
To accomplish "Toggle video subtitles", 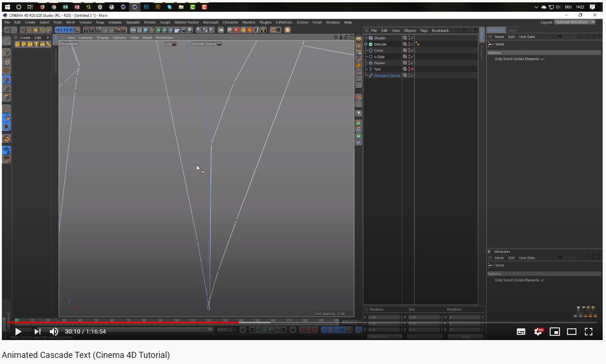I will click(x=521, y=332).
